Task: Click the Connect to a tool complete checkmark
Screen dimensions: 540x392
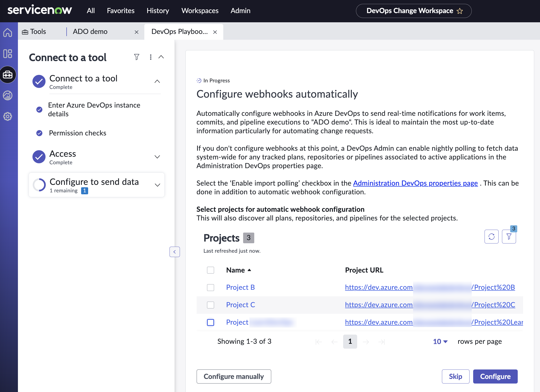Action: pyautogui.click(x=39, y=81)
